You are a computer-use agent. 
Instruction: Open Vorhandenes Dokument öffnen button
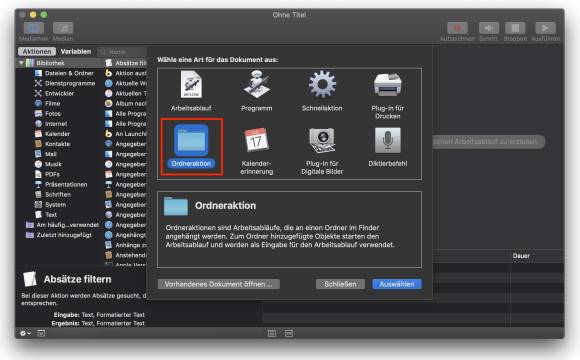(x=219, y=284)
